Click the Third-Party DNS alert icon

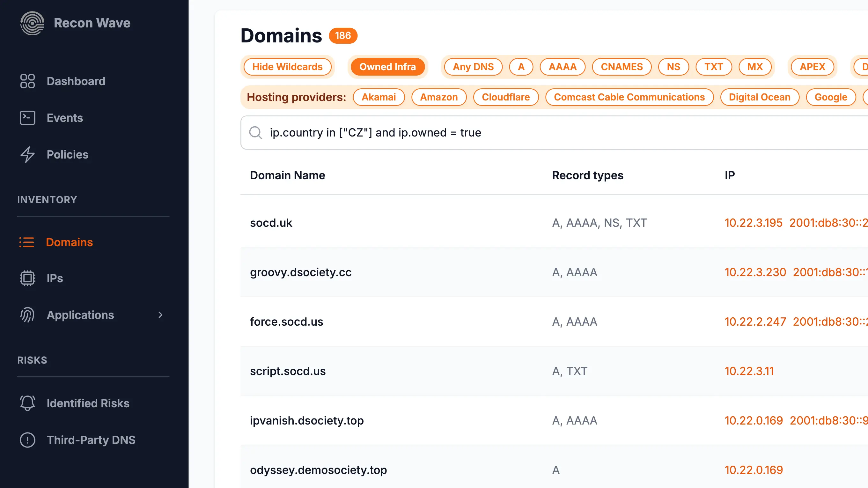click(x=27, y=440)
